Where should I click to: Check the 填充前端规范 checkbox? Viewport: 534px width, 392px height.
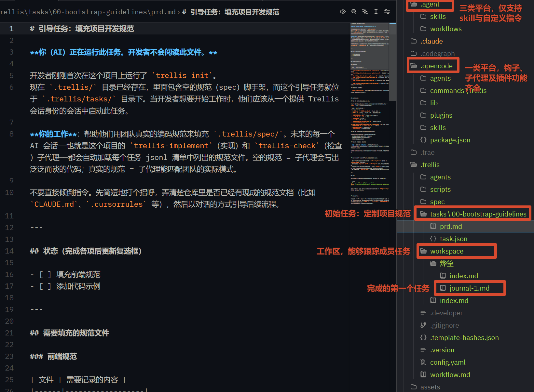tap(45, 275)
